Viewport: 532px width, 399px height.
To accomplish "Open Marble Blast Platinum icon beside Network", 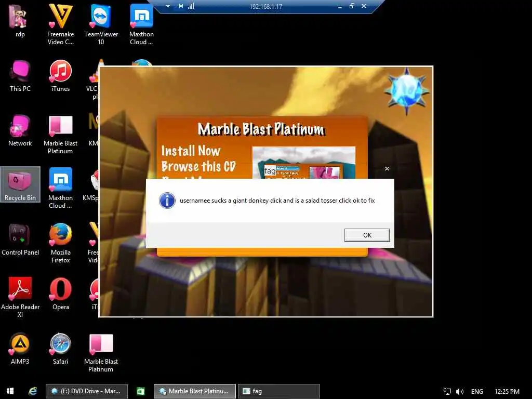I will 60,135.
